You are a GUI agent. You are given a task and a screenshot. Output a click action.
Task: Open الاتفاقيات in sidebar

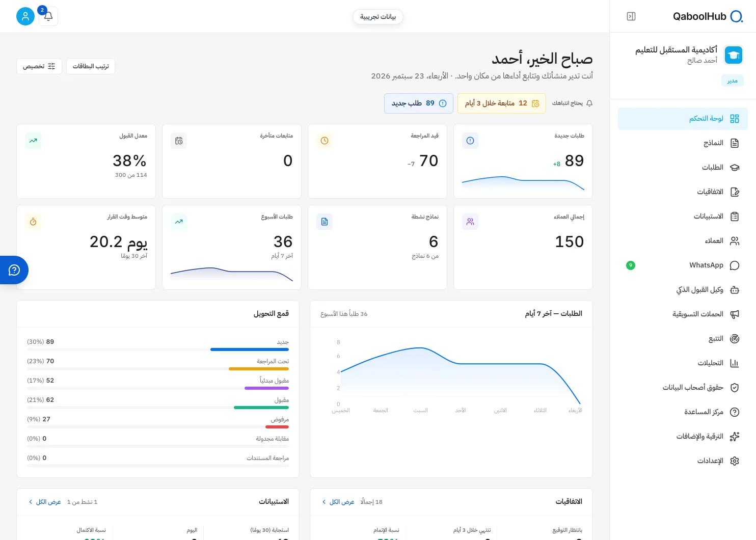pyautogui.click(x=683, y=192)
